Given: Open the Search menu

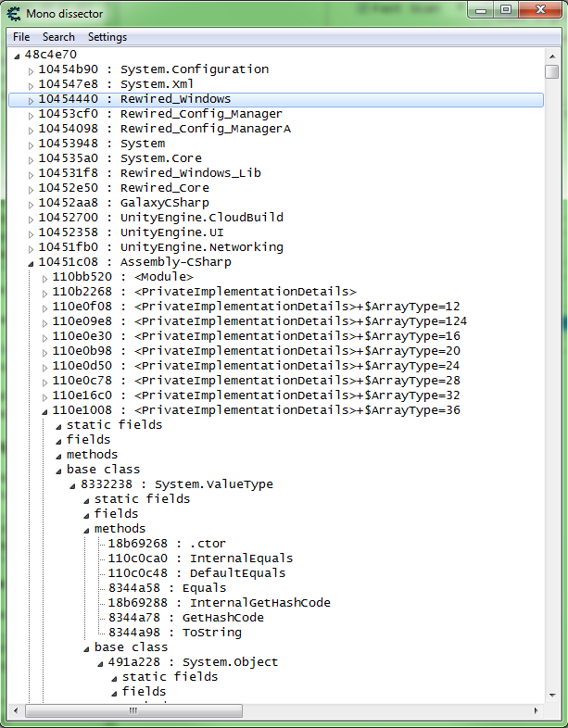Looking at the screenshot, I should [58, 37].
